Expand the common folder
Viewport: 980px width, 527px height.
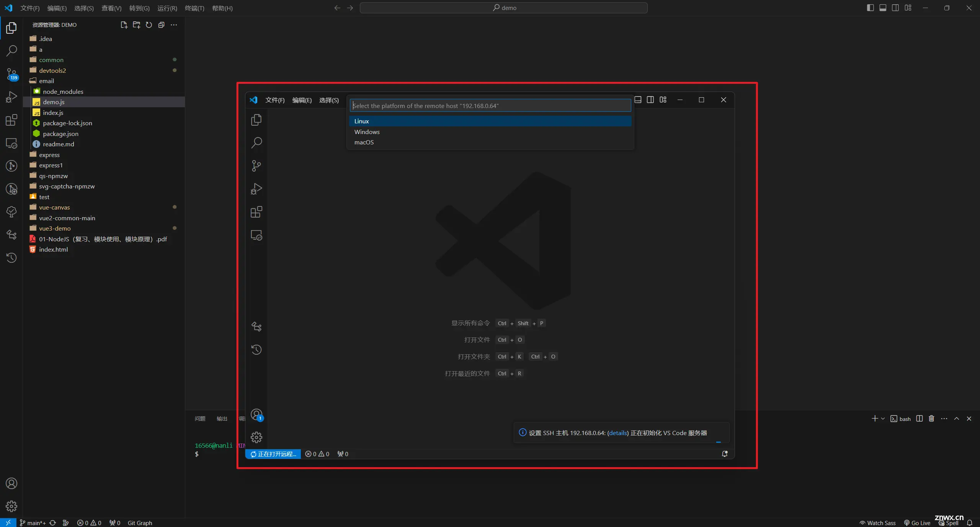tap(103, 60)
